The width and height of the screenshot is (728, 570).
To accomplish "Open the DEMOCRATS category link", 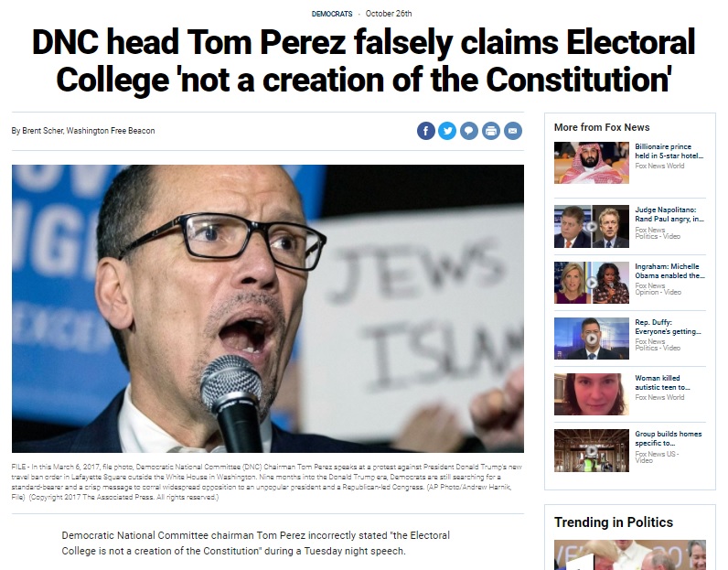I will click(332, 14).
